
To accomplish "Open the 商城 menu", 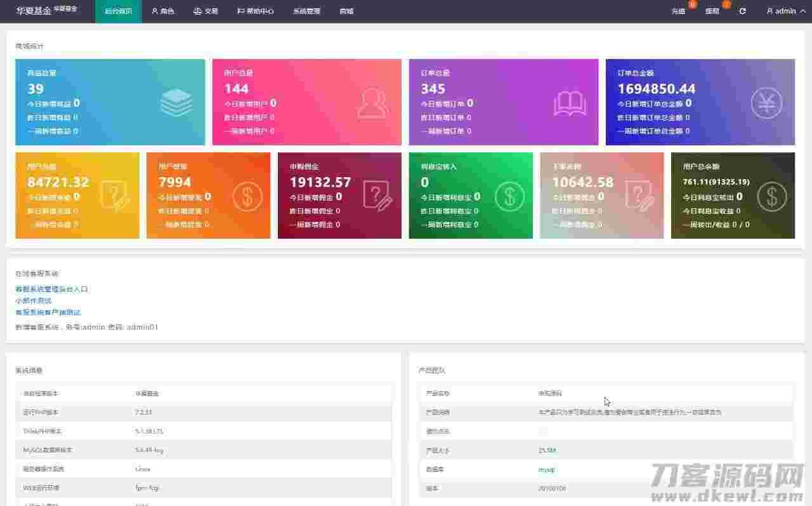I will pyautogui.click(x=346, y=11).
